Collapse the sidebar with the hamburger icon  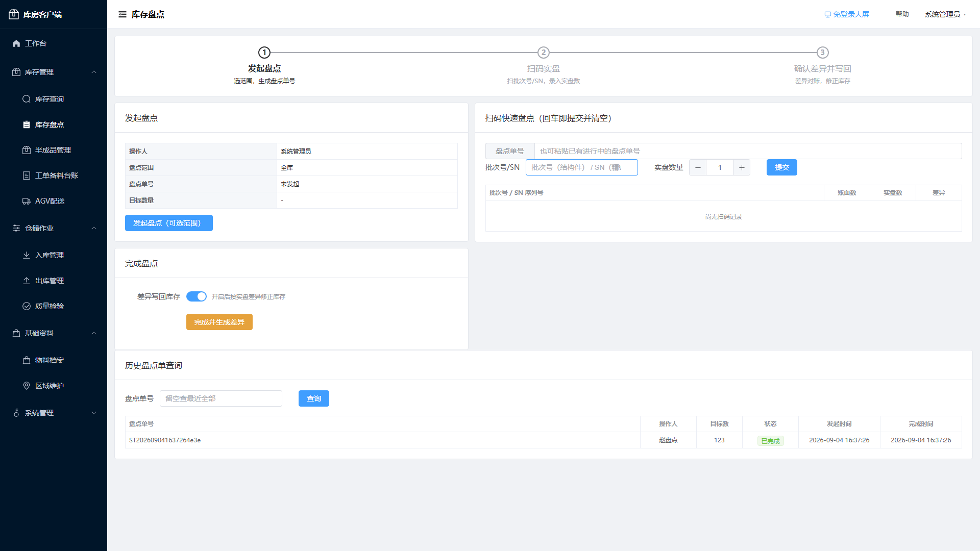[x=122, y=14]
